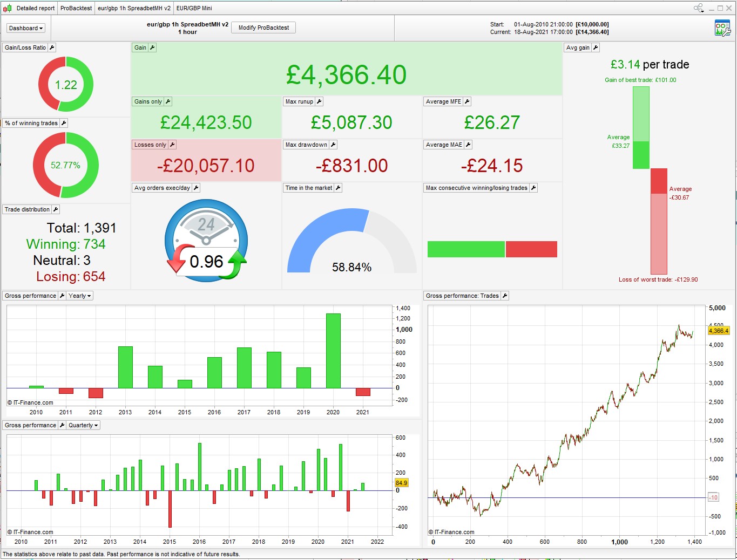Click the -10 label on the trades chart axis
This screenshot has height=560, width=737.
point(713,497)
